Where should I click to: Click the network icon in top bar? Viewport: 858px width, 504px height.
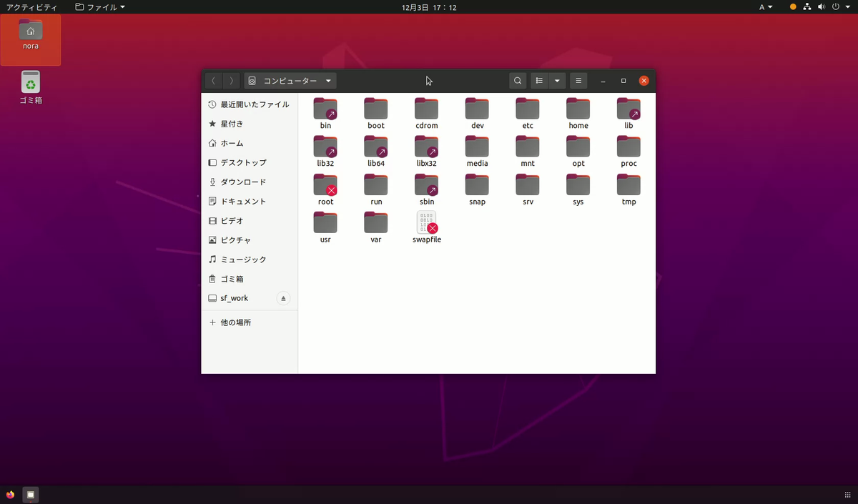807,7
